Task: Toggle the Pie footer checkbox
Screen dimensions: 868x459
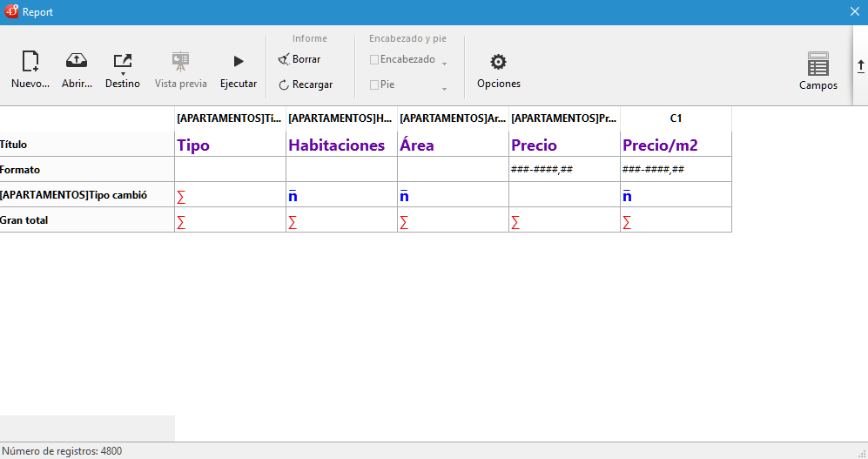Action: pos(374,84)
